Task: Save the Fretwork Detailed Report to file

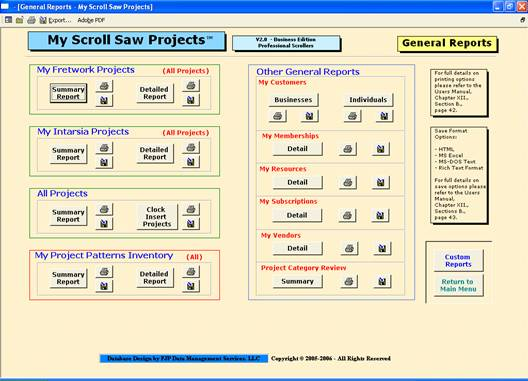Action: pos(191,100)
